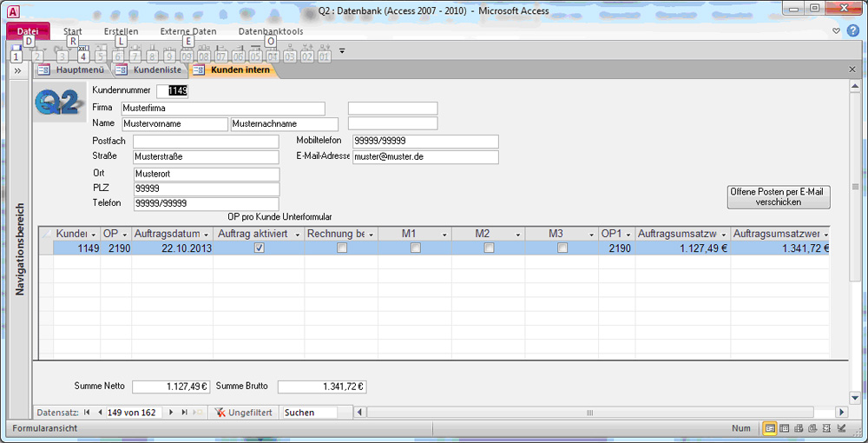The image size is (868, 443).
Task: Go to previous record in Datensatz navigator
Action: [100, 413]
